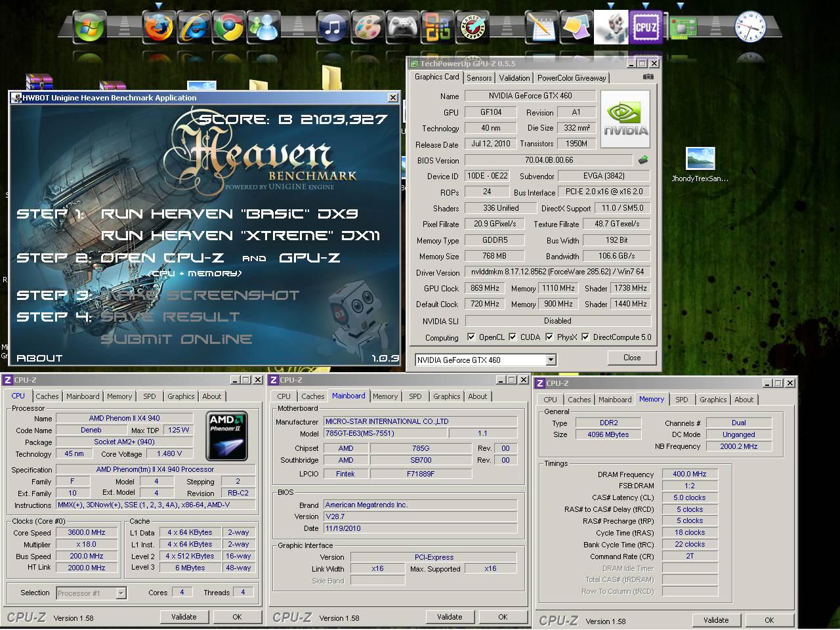Click OK in CPU-Z Mainboard window
The image size is (840, 630).
pyautogui.click(x=503, y=617)
